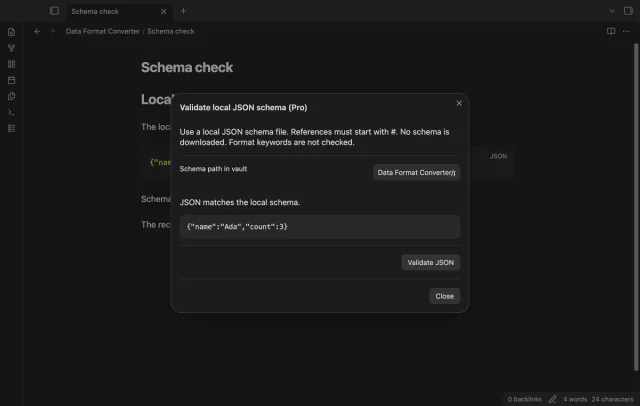Open the more options three-dot menu
Viewport: 640px width, 406px height.
point(626,31)
